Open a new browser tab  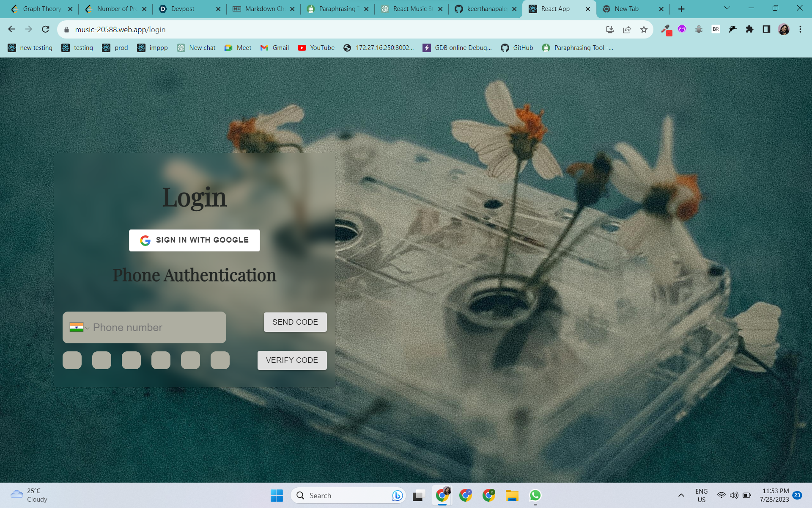(681, 9)
